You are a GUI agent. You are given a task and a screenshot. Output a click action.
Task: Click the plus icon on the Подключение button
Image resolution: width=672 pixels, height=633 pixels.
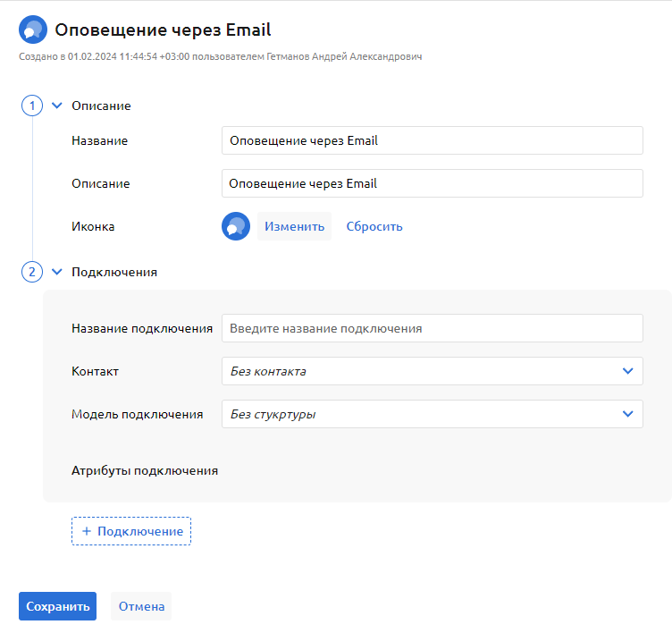[87, 531]
